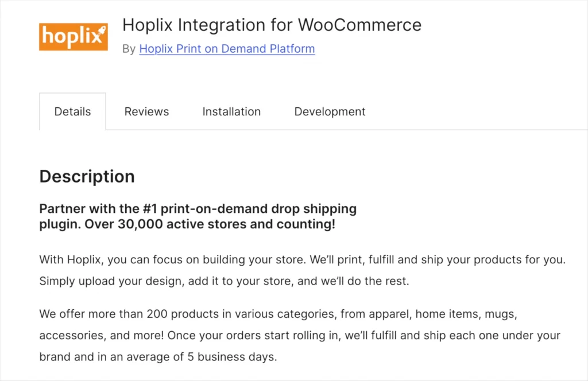Click the plugin title Hoplix Integration for WooCommerce

[x=272, y=25]
